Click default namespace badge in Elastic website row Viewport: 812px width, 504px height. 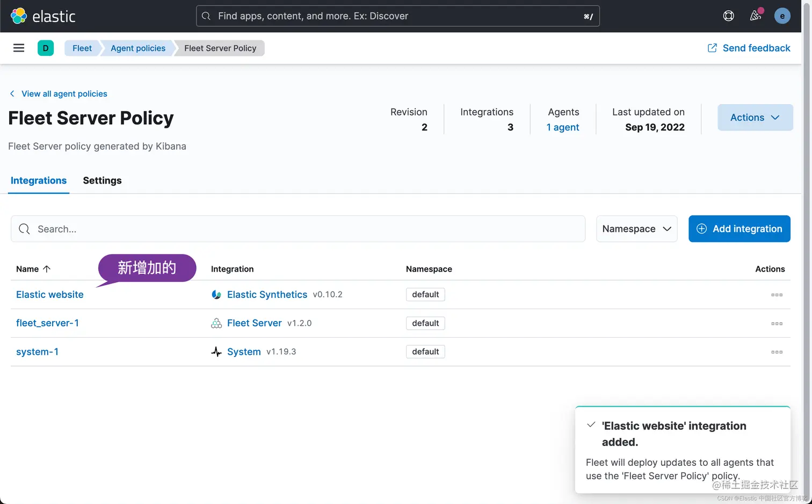point(425,295)
